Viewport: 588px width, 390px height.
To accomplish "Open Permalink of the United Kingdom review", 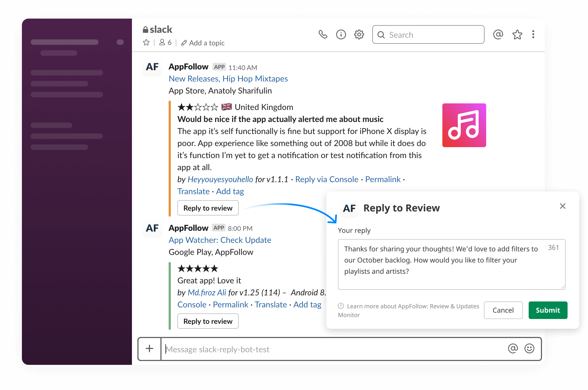I will click(383, 179).
